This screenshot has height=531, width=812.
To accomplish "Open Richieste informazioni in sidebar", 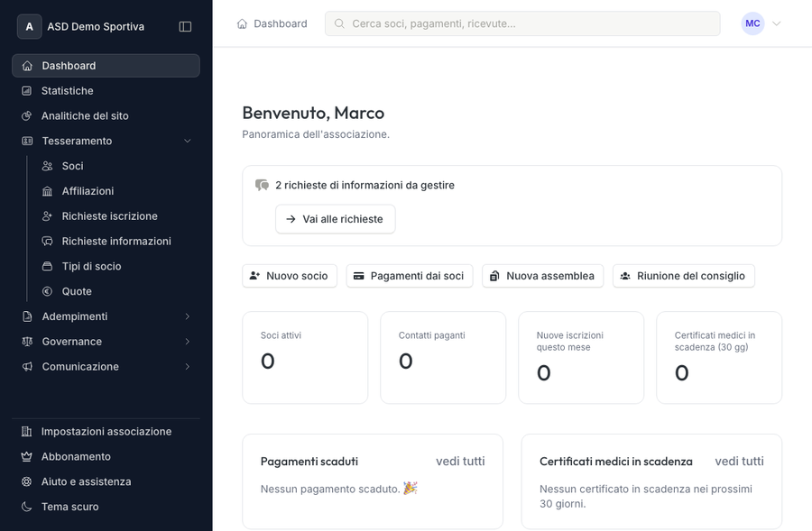I will pos(116,242).
